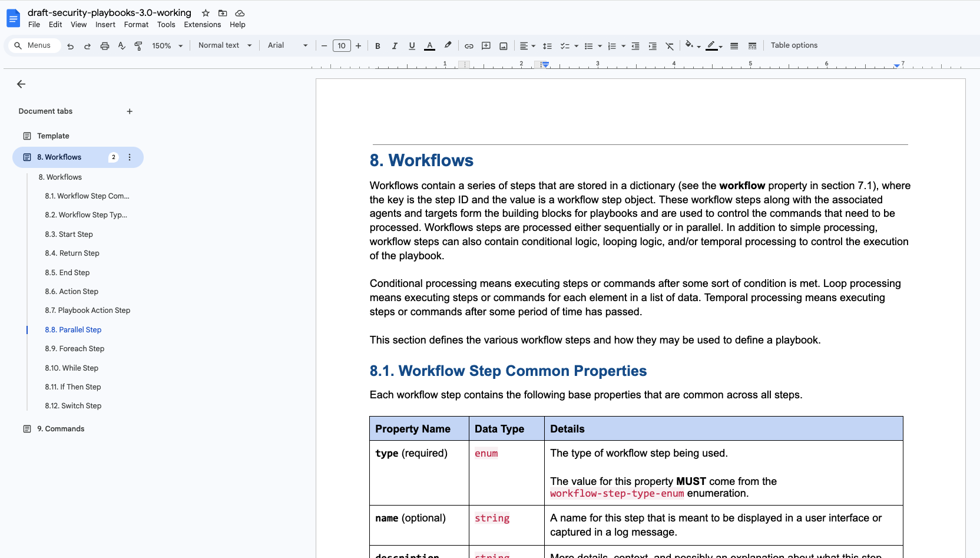
Task: Print the document using printer icon
Action: pyautogui.click(x=105, y=46)
